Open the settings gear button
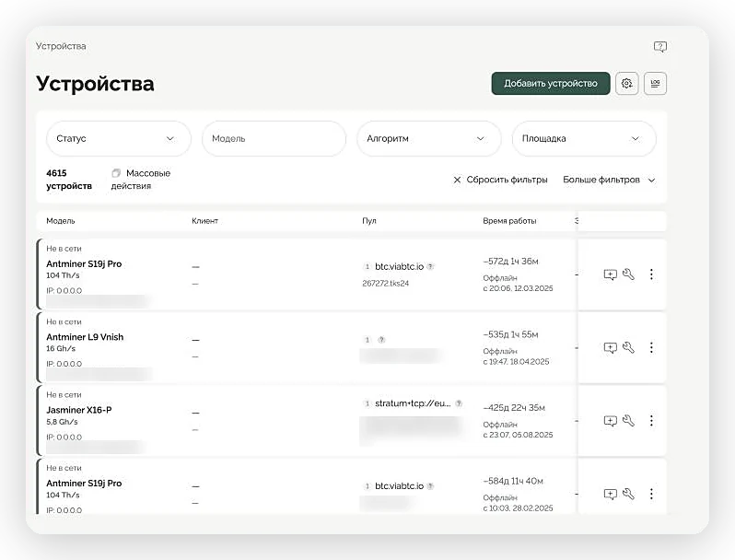Viewport: 735px width, 560px height. tap(626, 84)
